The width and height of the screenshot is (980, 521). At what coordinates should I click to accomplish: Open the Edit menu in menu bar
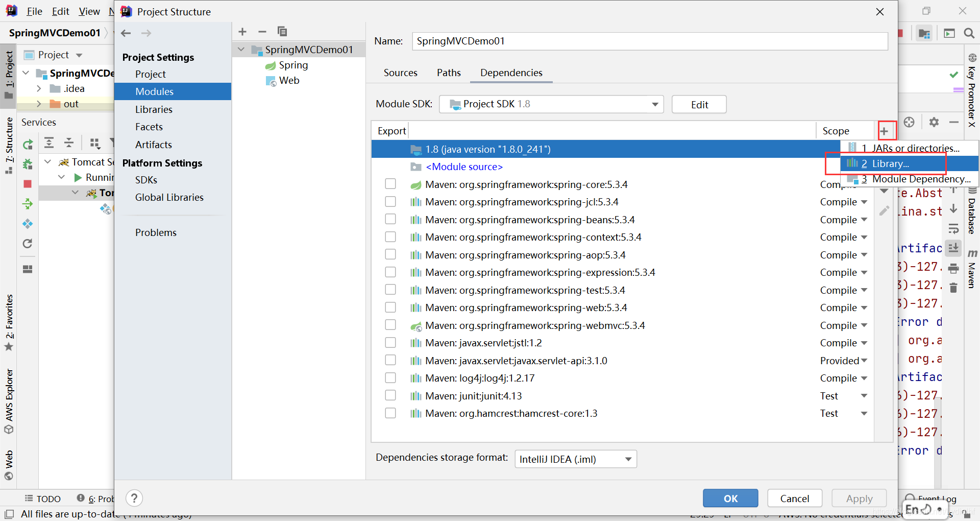pos(60,11)
